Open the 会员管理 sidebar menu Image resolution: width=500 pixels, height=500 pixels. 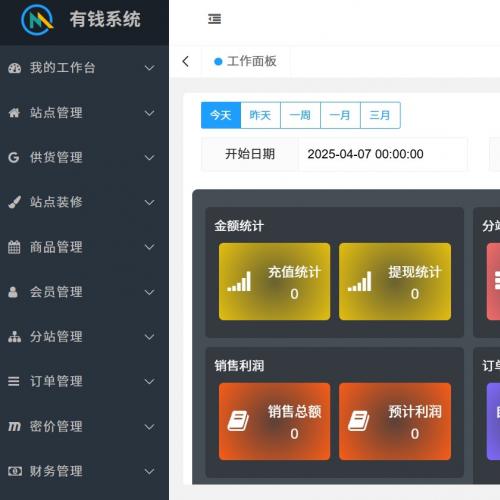click(x=84, y=292)
